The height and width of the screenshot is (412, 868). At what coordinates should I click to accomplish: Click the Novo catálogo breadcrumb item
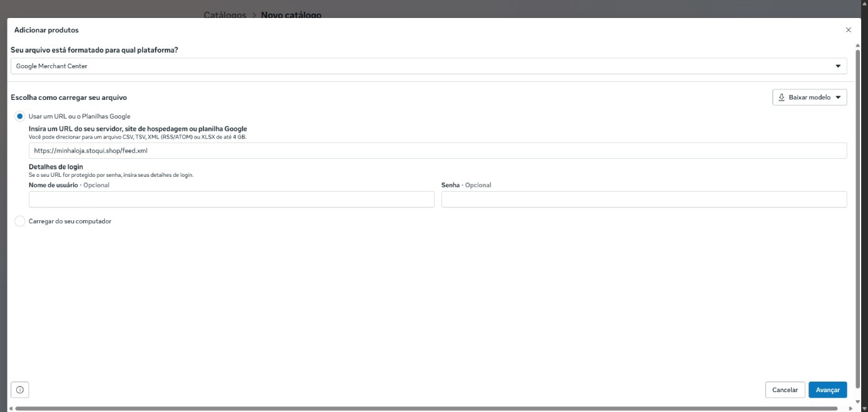pos(291,15)
